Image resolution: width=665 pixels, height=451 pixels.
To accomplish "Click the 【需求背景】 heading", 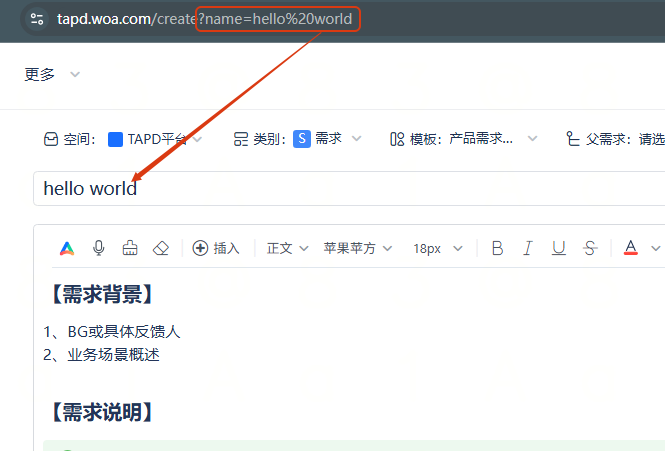I will [102, 294].
